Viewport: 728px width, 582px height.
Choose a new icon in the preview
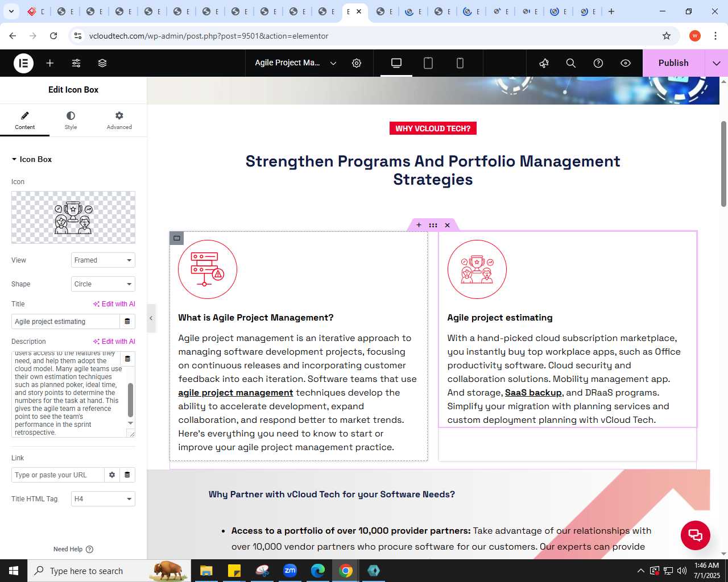pyautogui.click(x=73, y=217)
